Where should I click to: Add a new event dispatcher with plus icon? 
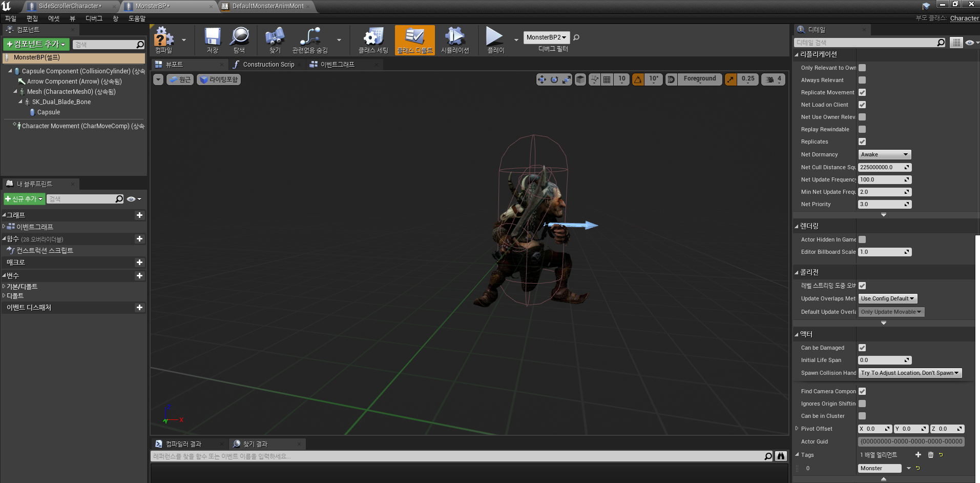pos(139,308)
